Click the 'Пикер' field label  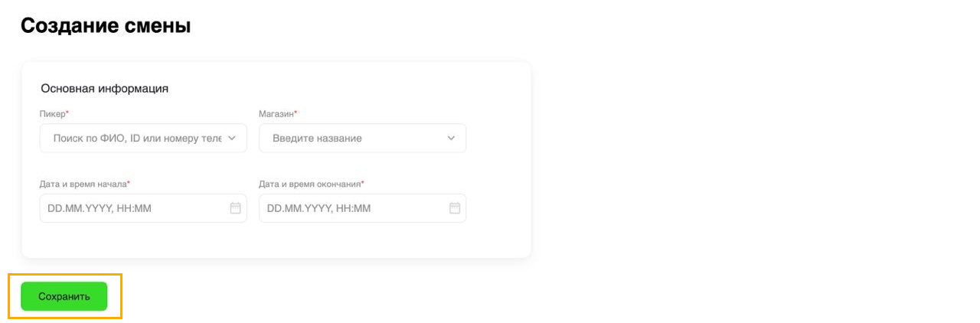pyautogui.click(x=52, y=114)
